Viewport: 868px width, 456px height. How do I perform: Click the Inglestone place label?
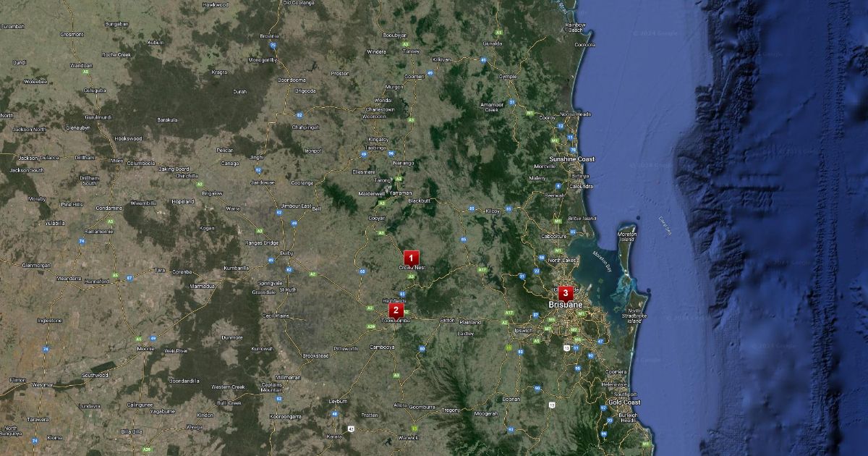[x=50, y=319]
